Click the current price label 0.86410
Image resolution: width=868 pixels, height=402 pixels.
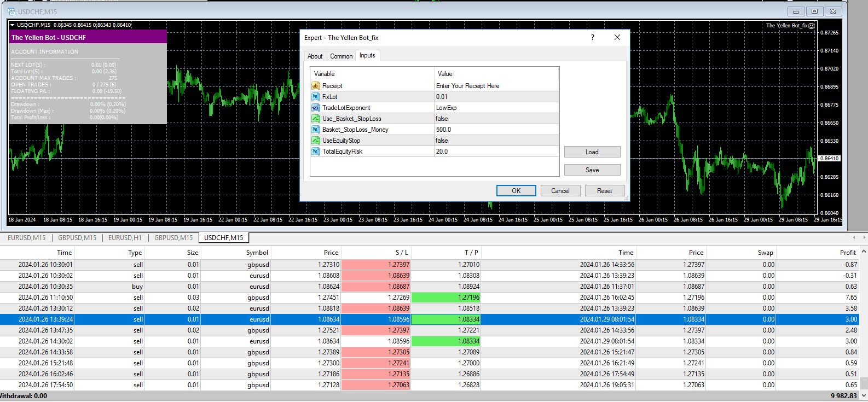click(x=829, y=159)
